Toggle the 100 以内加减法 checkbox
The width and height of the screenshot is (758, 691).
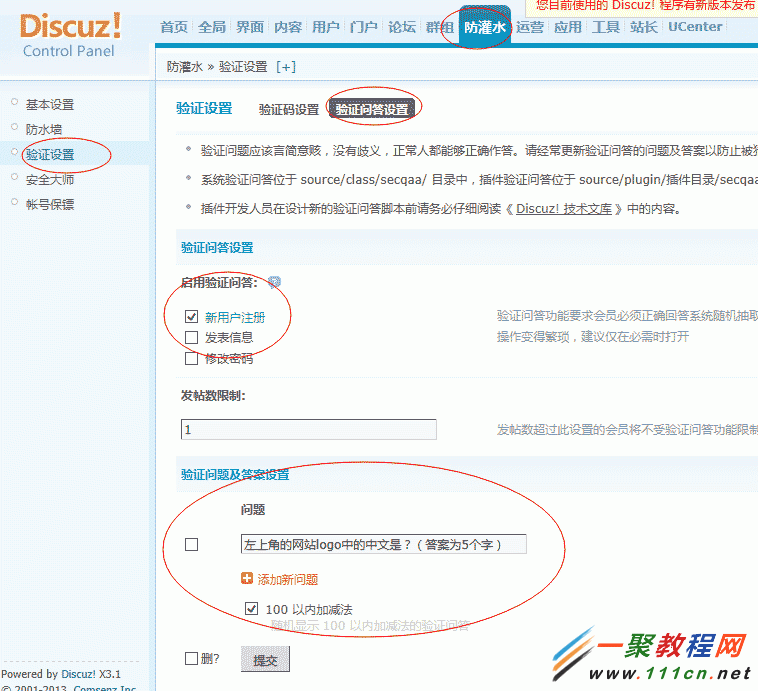tap(252, 608)
